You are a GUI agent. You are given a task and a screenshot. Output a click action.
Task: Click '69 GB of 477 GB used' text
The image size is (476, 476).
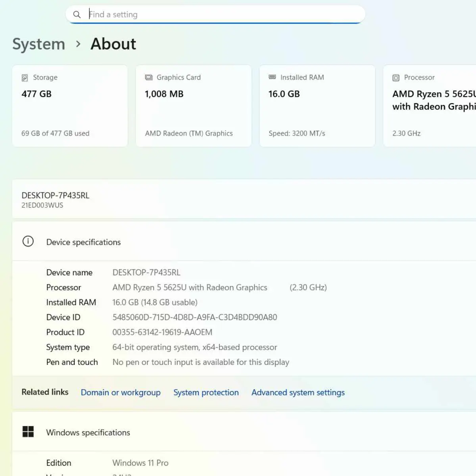click(56, 133)
